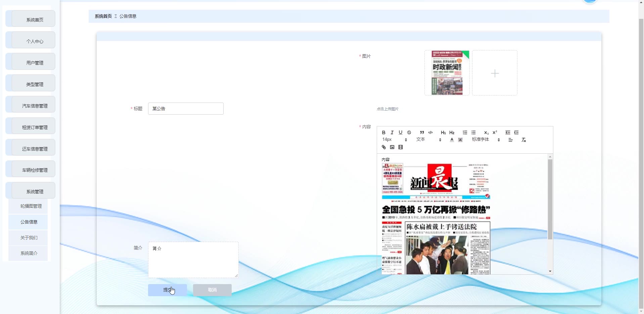Insert a hyperlink in the editor
Image resolution: width=644 pixels, height=314 pixels.
click(x=383, y=147)
